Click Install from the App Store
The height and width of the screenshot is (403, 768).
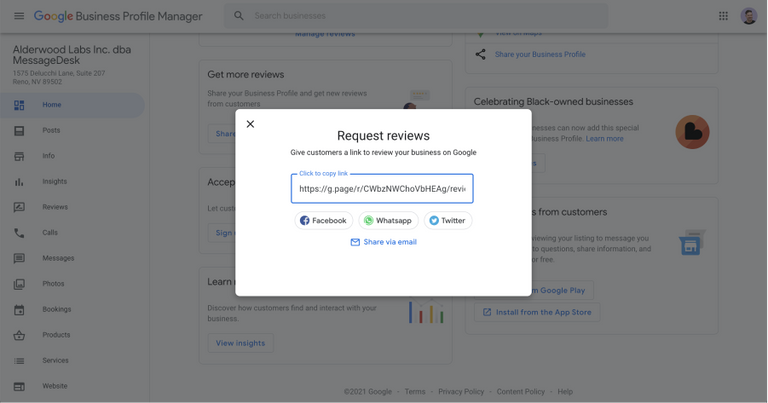(x=537, y=312)
